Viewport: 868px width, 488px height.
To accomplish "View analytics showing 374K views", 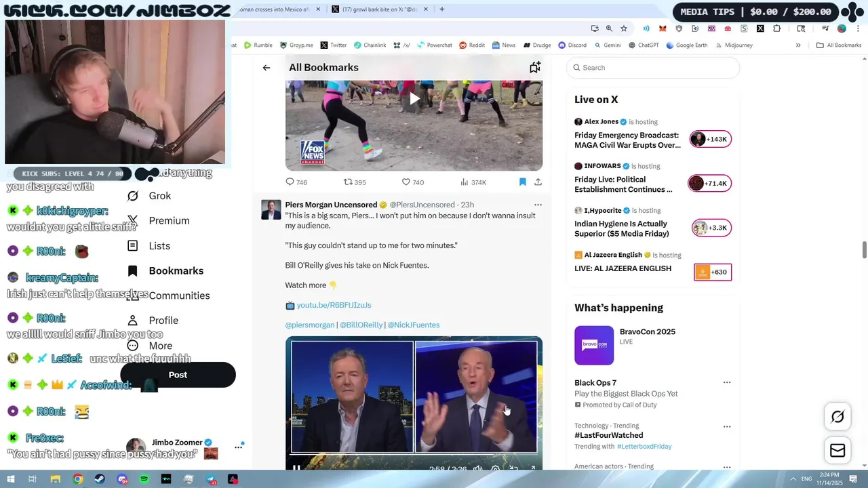I will coord(473,182).
